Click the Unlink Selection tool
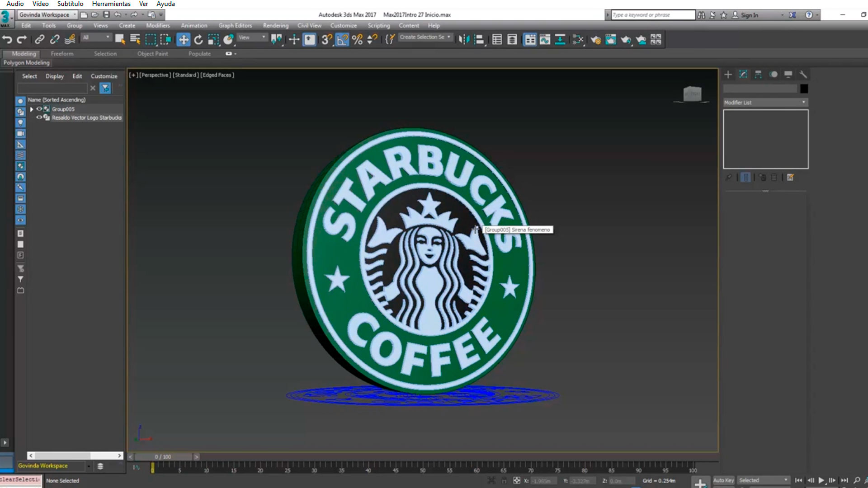Viewport: 868px width, 488px height. pyautogui.click(x=54, y=40)
